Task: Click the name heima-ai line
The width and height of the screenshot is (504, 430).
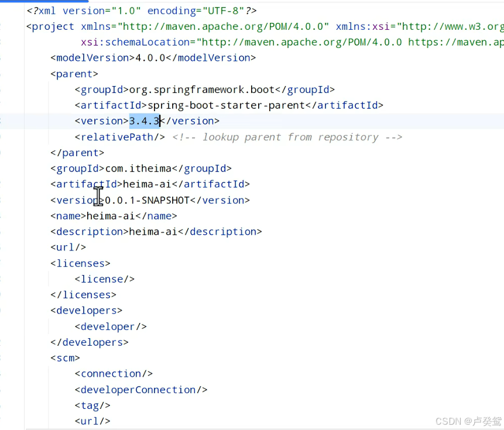Action: (x=114, y=216)
